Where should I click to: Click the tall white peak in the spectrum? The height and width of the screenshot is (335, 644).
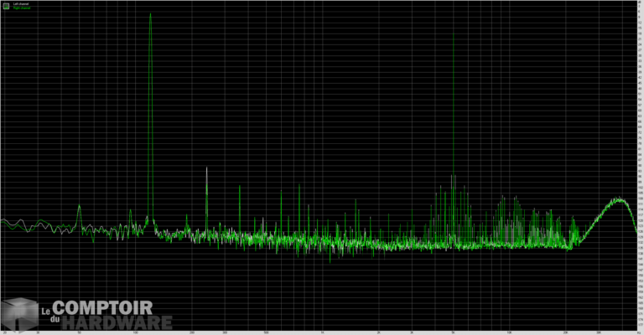(x=206, y=168)
